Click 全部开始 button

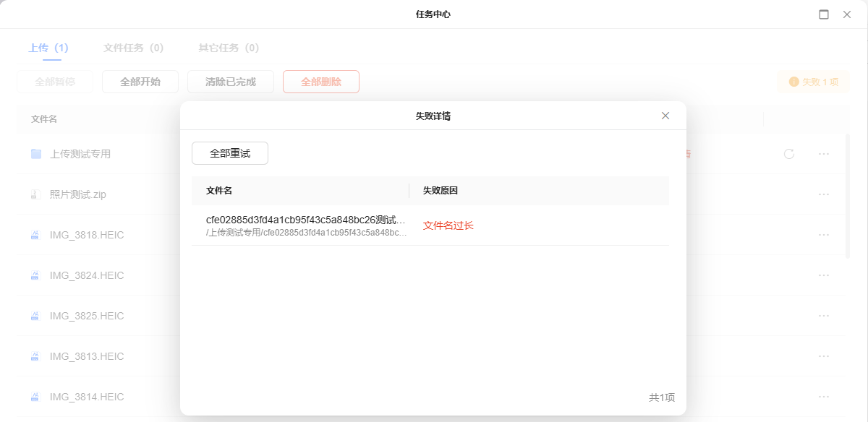click(140, 82)
